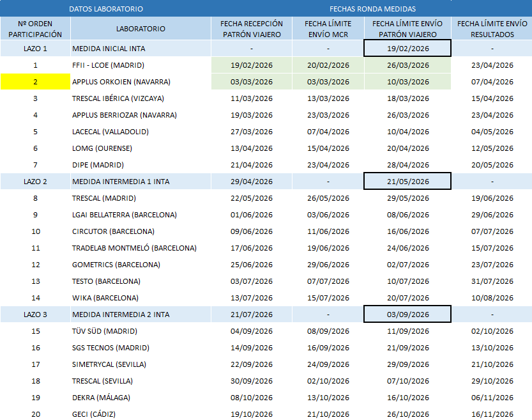Screen dimensions: 532x420
Task: Select the FECHAS RONDA MEDIDAS header cell
Action: pos(372,9)
